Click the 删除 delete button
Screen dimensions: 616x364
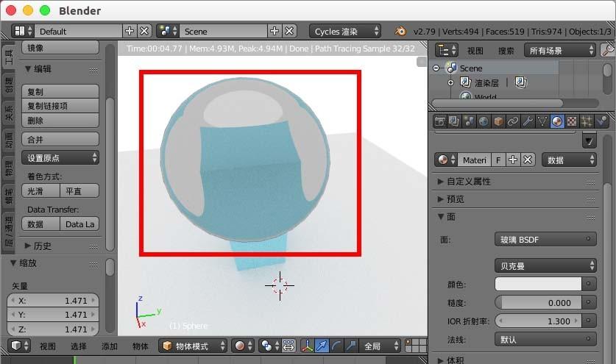coord(60,121)
